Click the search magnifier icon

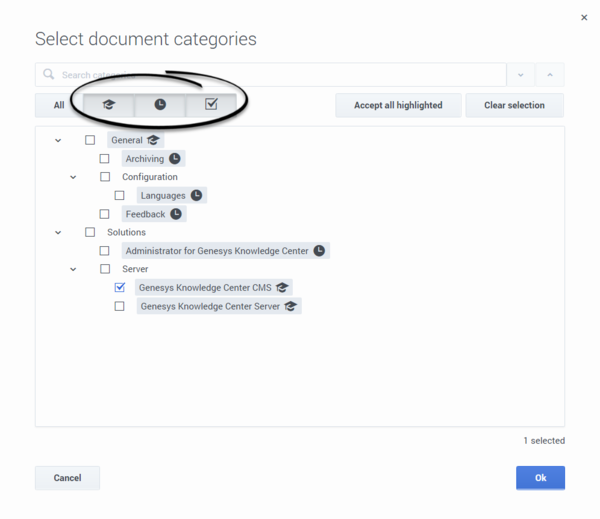pyautogui.click(x=49, y=74)
